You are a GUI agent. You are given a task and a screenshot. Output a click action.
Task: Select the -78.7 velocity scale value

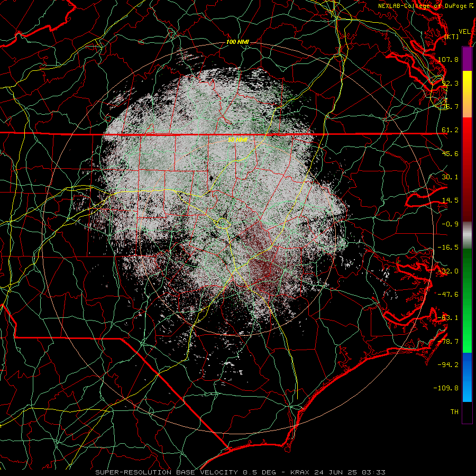(448, 342)
